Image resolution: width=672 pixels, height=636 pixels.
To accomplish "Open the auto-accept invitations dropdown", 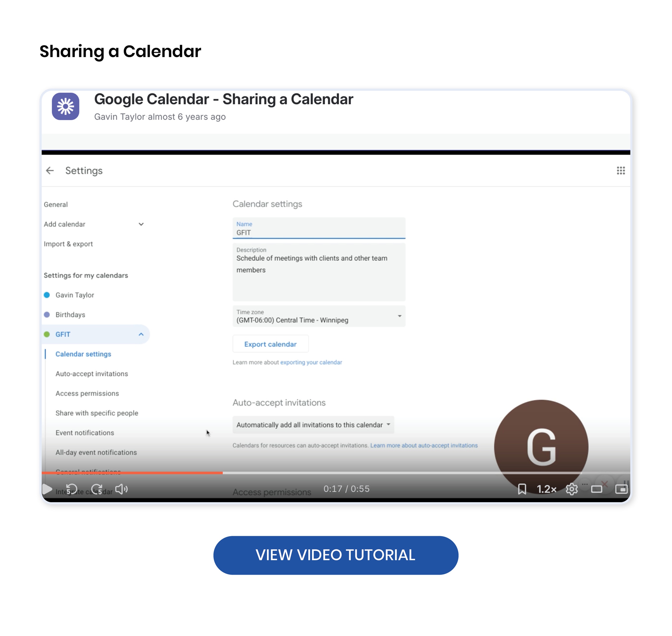I will 313,424.
